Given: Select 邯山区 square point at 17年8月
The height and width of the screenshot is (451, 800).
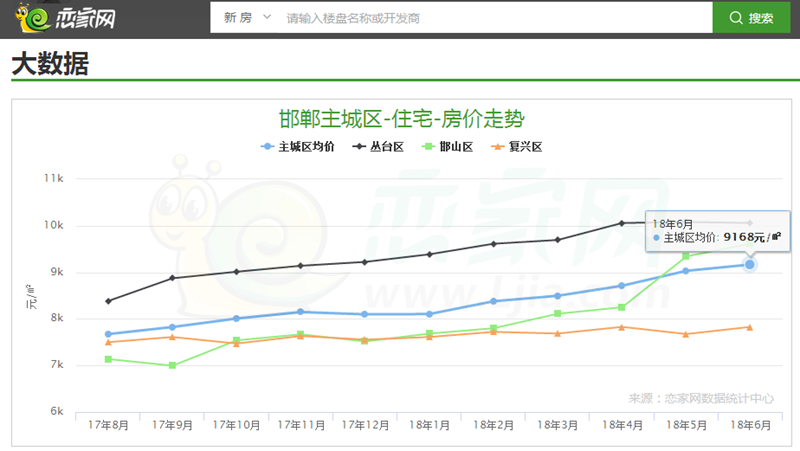Looking at the screenshot, I should point(108,359).
